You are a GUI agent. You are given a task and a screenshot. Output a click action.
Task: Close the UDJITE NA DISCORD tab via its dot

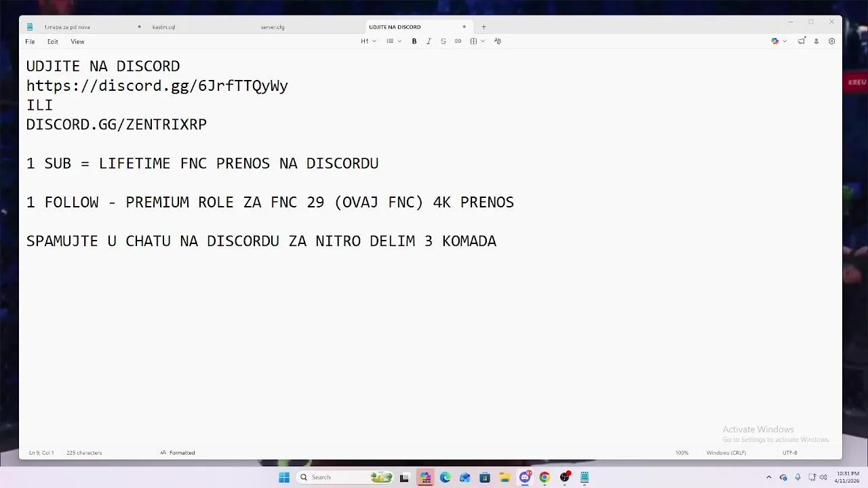tap(464, 27)
